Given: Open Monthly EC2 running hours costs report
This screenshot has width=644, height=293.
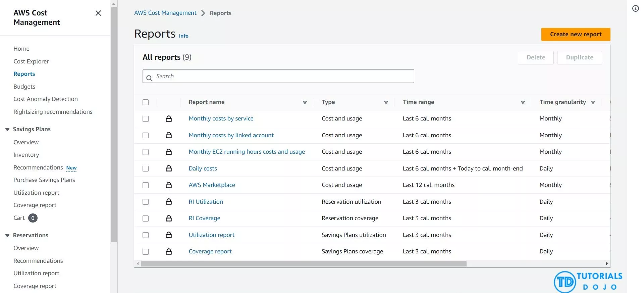Looking at the screenshot, I should (247, 152).
